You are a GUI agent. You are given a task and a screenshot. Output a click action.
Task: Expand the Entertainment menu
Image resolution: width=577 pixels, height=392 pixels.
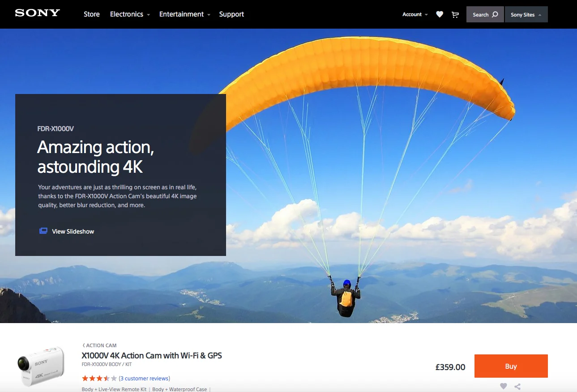point(184,14)
